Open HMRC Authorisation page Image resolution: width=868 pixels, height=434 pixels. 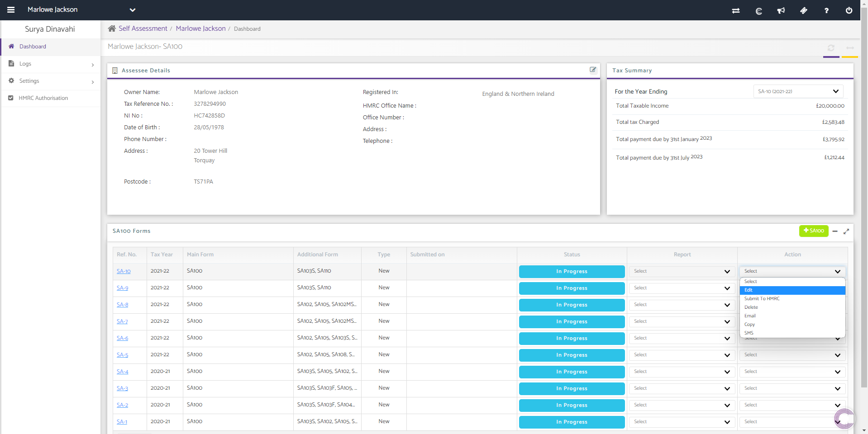(50, 98)
